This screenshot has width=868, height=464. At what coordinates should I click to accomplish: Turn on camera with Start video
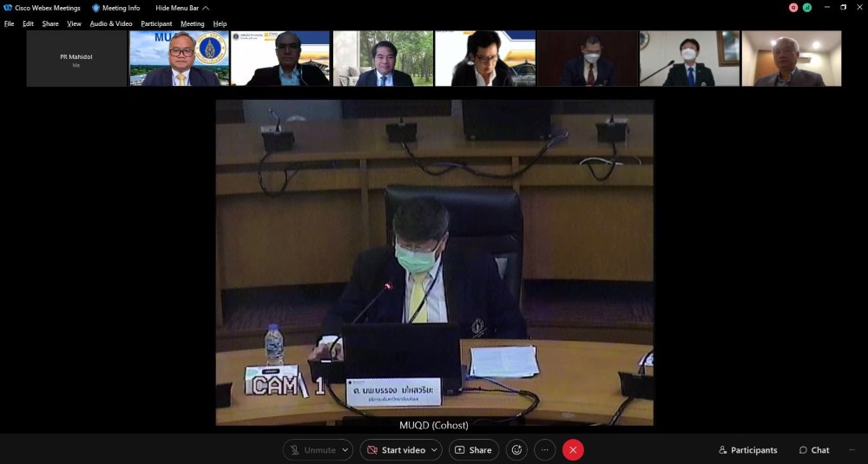(x=397, y=450)
